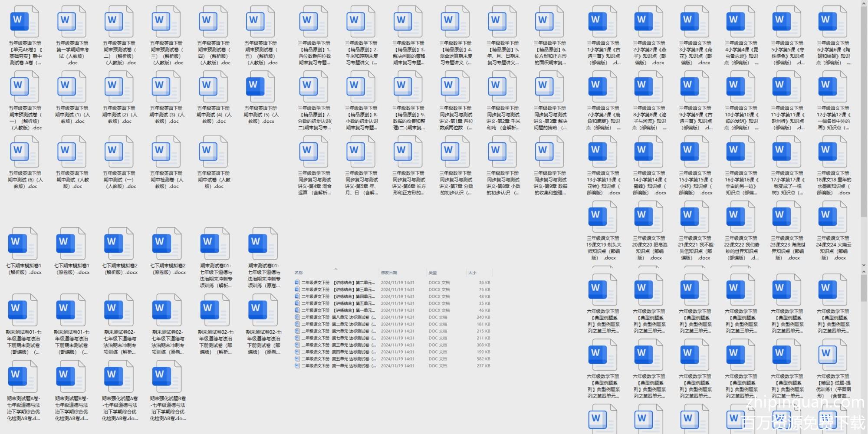868x434 pixels.
Task: Sort file list by 名称 column header
Action: tap(299, 273)
